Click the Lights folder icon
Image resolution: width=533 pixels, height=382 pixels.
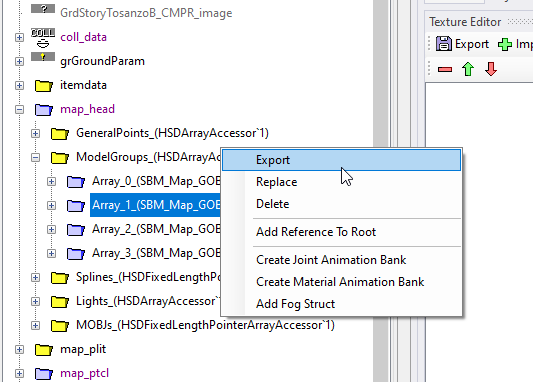[x=60, y=301]
